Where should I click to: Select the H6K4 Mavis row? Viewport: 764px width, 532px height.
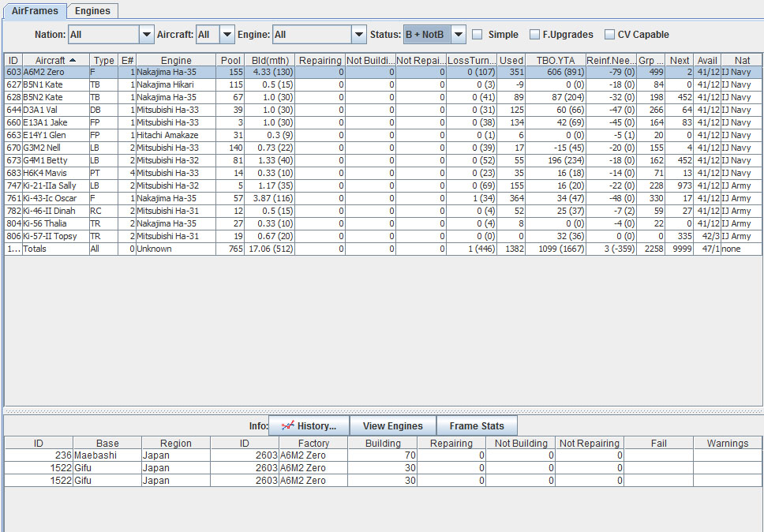pyautogui.click(x=384, y=174)
